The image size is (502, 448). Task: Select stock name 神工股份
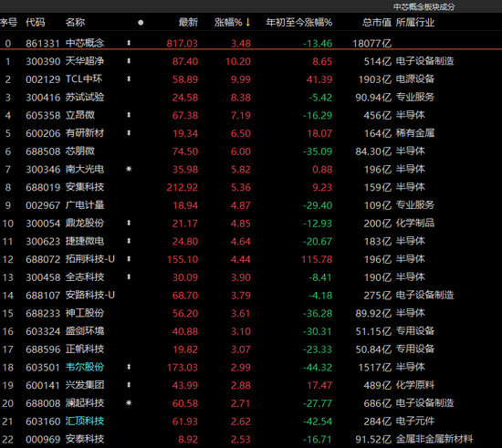coord(85,313)
